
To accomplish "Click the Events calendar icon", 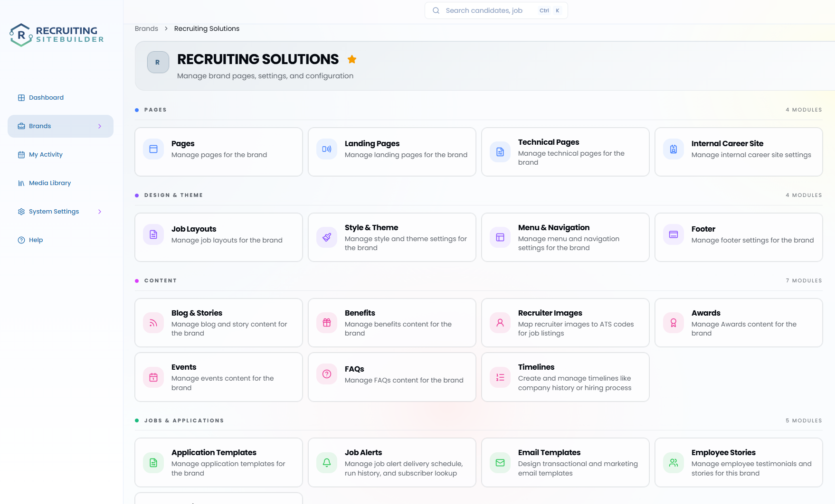I will pos(153,377).
